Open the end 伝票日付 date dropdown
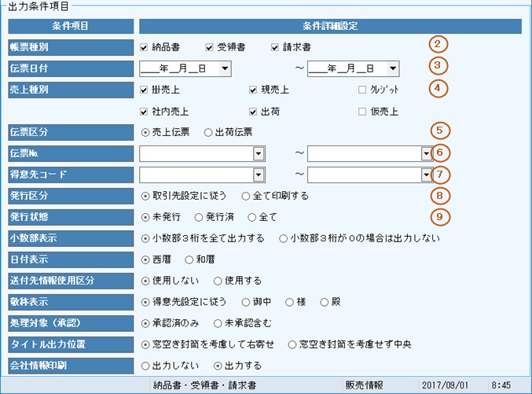 (x=393, y=68)
